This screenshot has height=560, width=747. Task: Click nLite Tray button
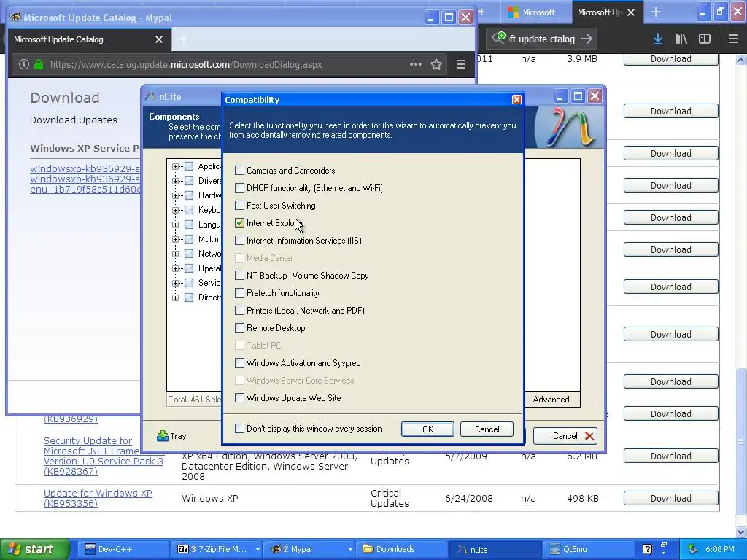coord(172,436)
